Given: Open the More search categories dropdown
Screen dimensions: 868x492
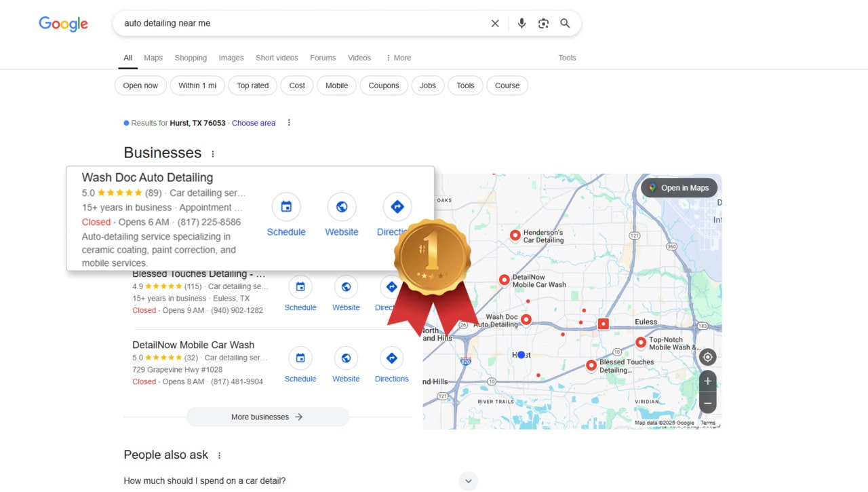Looking at the screenshot, I should 399,58.
